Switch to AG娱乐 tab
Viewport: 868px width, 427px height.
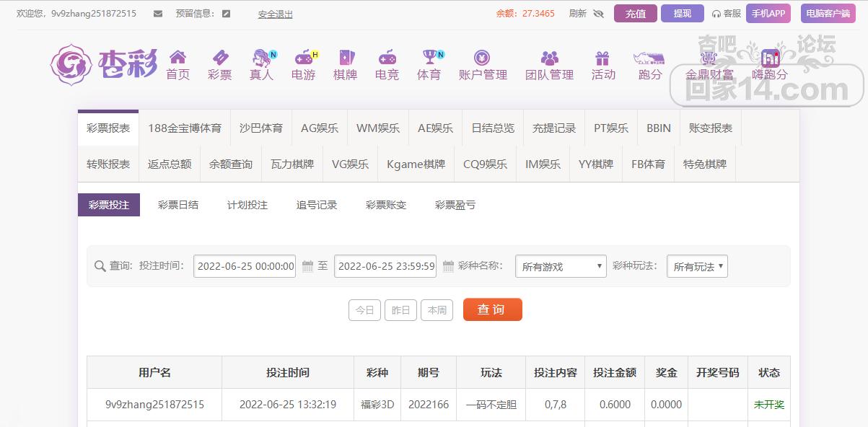[320, 128]
